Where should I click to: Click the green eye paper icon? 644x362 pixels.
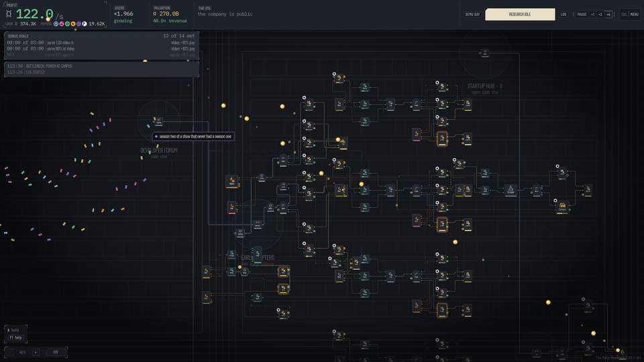67,24
